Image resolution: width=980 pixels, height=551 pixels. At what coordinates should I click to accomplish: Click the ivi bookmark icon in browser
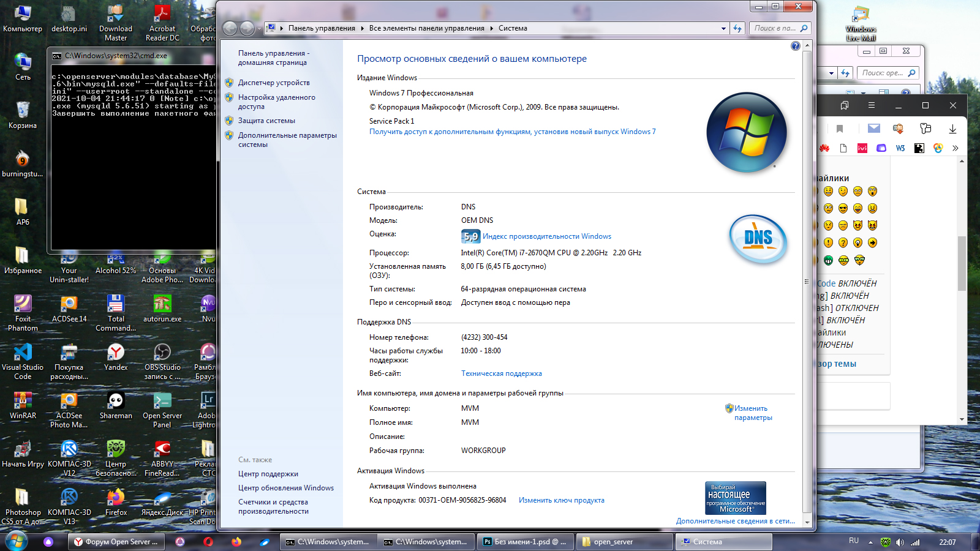(862, 148)
